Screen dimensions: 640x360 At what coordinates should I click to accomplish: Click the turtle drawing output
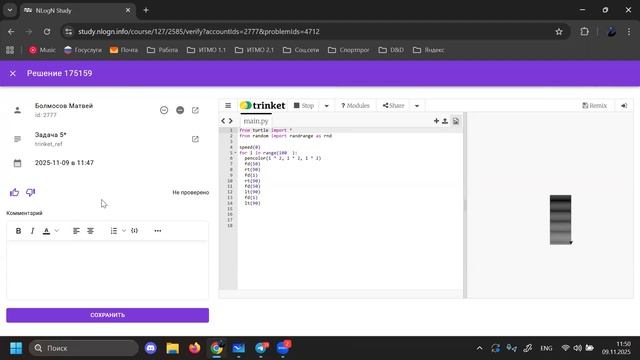click(x=560, y=220)
